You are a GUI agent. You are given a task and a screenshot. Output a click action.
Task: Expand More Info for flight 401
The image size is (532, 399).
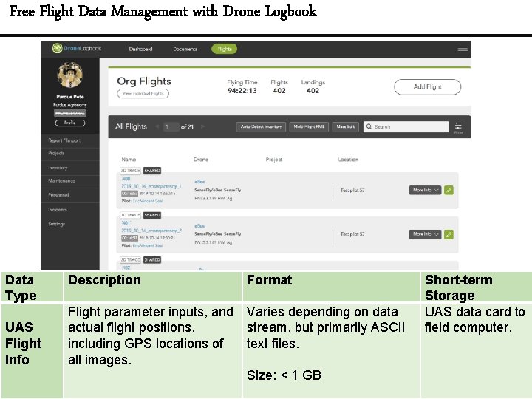click(x=425, y=234)
